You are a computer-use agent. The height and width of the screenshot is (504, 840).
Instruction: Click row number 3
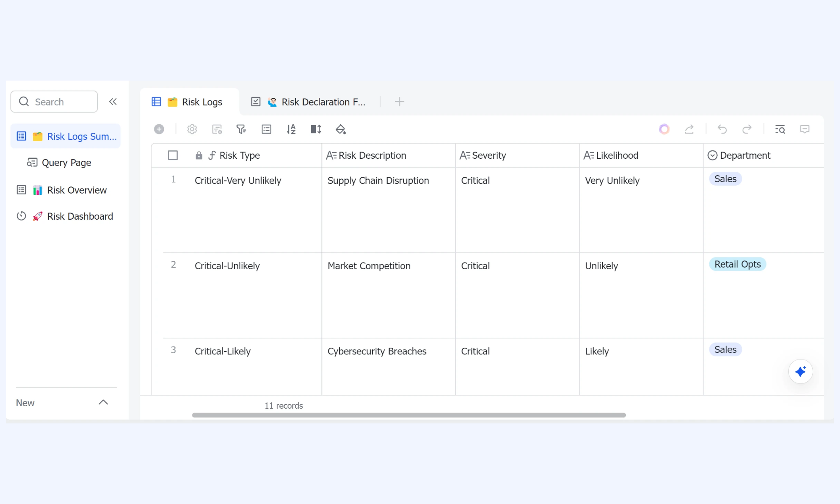(173, 350)
